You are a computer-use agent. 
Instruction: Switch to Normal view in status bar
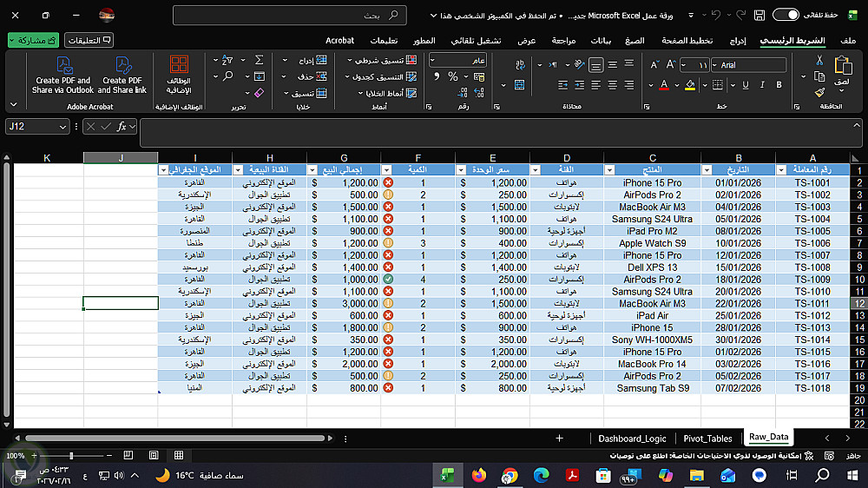point(179,455)
